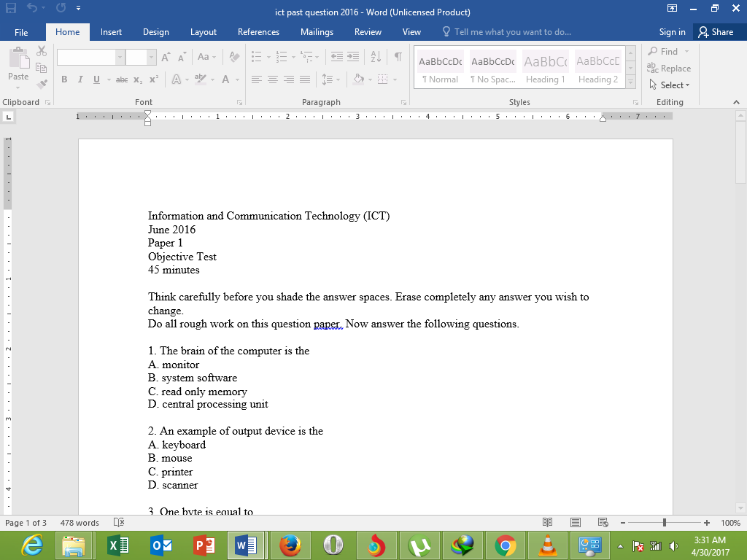Viewport: 747px width, 560px height.
Task: Apply subscript formatting
Action: point(136,79)
